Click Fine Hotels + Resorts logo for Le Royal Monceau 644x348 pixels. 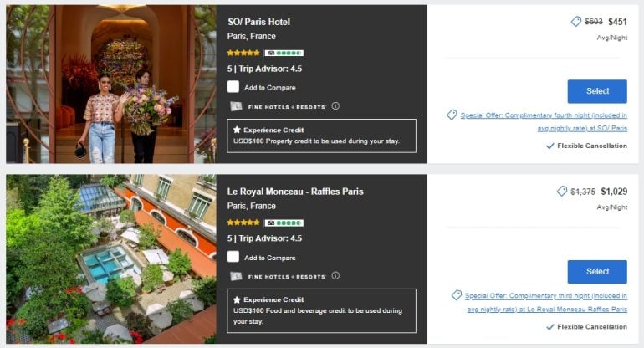point(278,276)
